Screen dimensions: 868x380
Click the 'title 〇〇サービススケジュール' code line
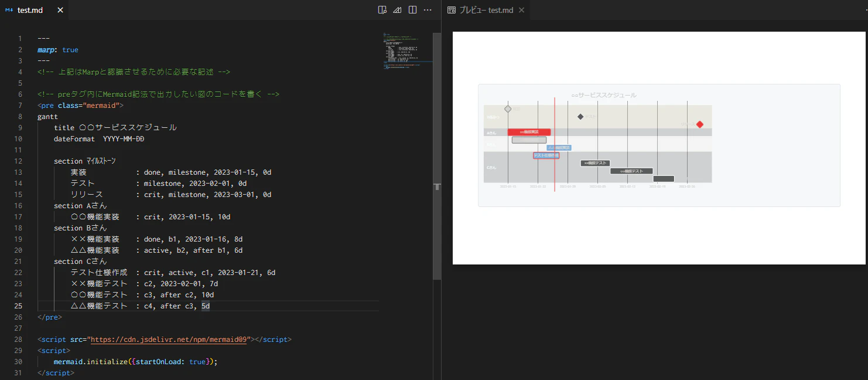tap(115, 128)
